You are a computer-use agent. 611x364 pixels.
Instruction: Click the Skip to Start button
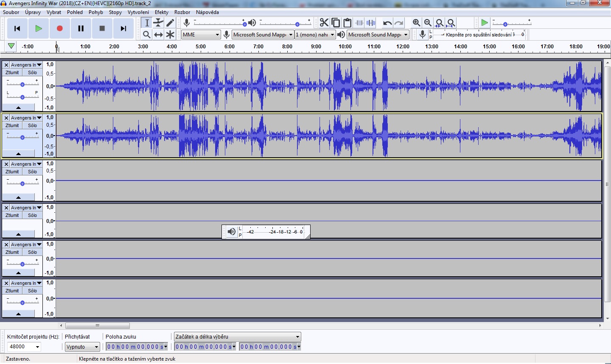(17, 28)
